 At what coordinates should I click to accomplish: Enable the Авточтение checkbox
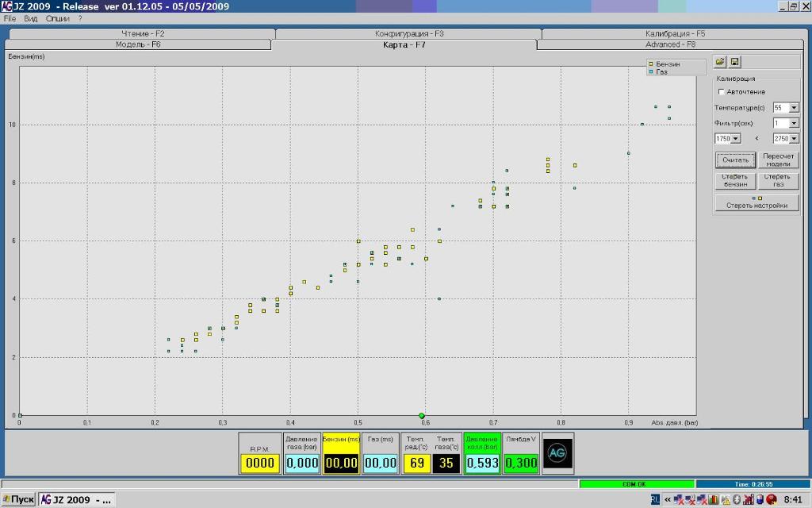coord(721,92)
